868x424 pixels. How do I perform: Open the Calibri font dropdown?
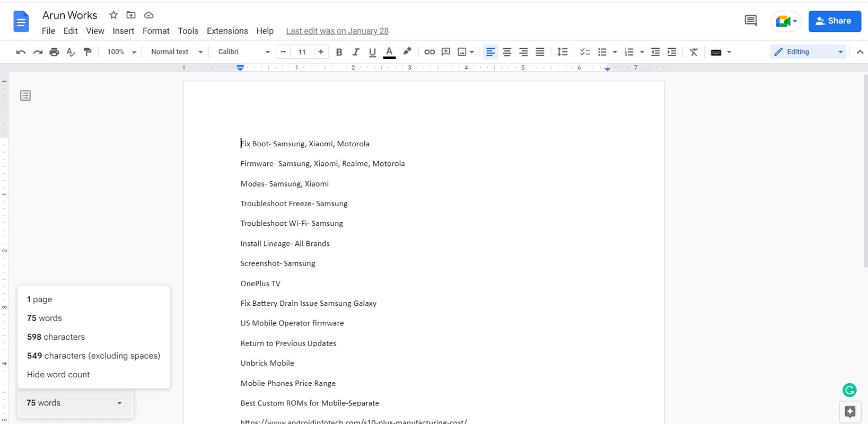coord(244,52)
